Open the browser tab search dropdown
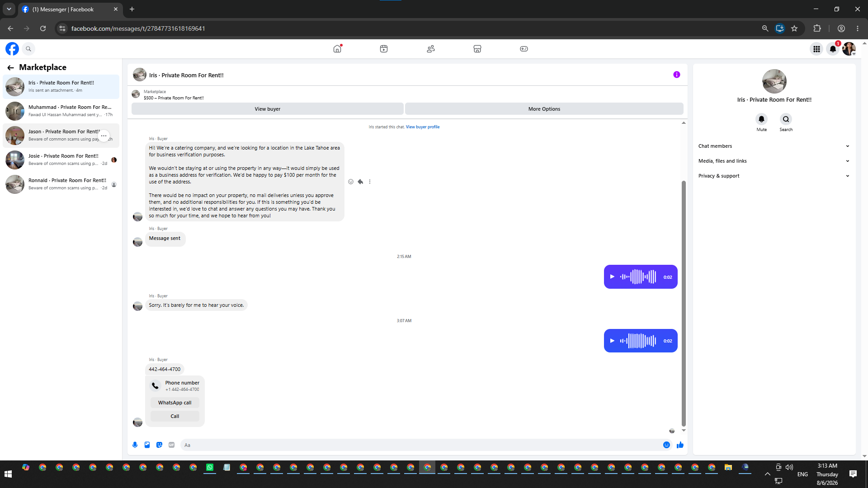 [9, 9]
